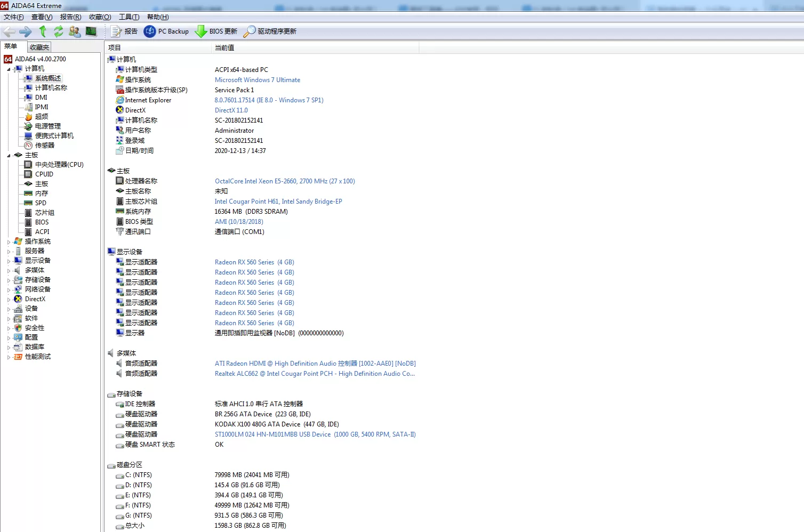This screenshot has width=804, height=532.
Task: Open the 报告(R) menu
Action: [71, 17]
